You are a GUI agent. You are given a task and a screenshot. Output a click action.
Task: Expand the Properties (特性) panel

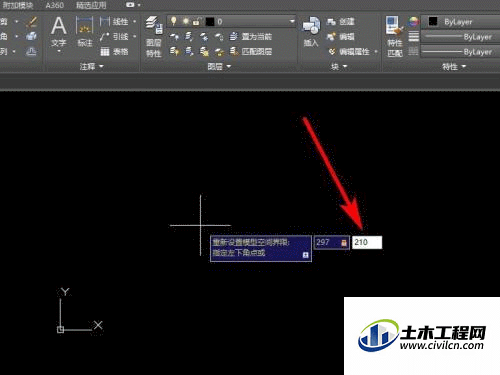pyautogui.click(x=454, y=67)
